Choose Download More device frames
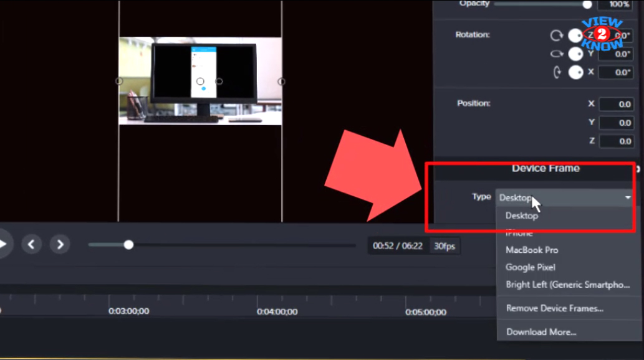The height and width of the screenshot is (360, 644). click(x=541, y=332)
